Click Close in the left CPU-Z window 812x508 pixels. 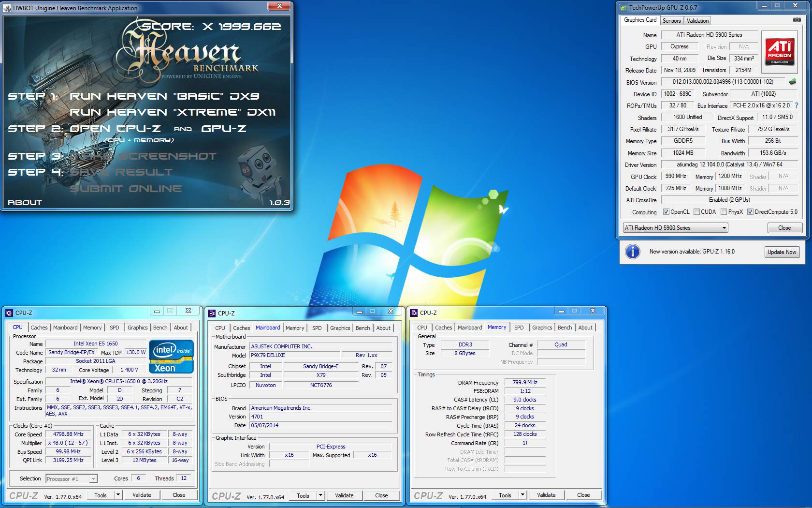point(179,495)
